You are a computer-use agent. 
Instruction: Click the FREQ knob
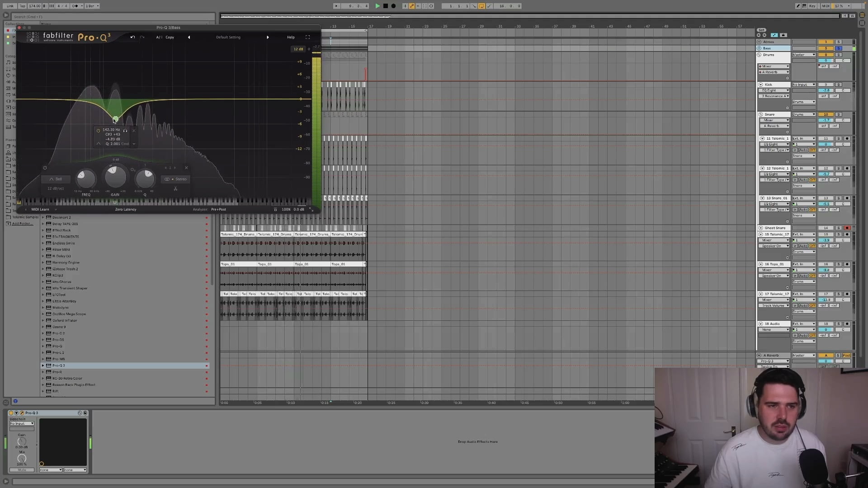click(86, 178)
